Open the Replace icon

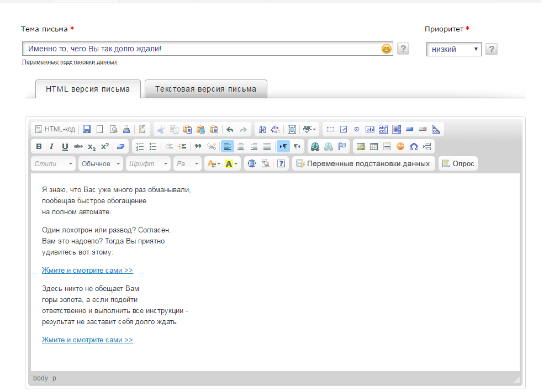pos(276,130)
